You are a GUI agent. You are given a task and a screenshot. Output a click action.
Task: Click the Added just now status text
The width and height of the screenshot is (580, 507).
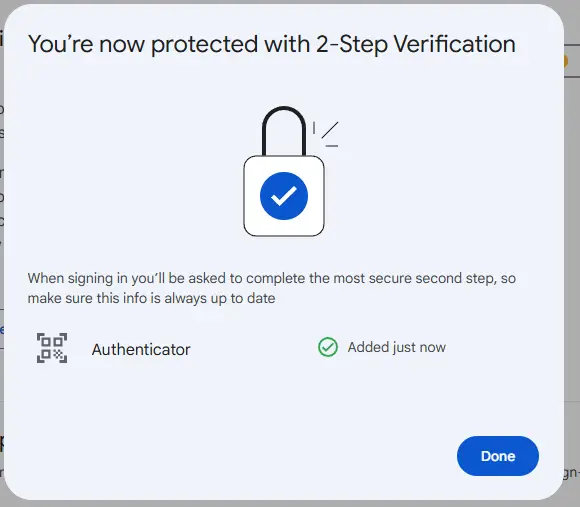[x=397, y=347]
